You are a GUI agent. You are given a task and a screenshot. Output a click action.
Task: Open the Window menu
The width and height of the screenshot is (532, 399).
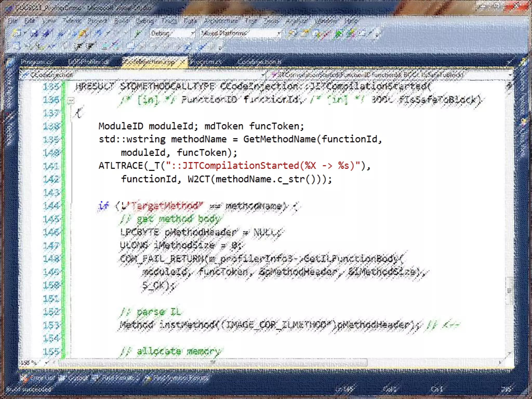(326, 21)
